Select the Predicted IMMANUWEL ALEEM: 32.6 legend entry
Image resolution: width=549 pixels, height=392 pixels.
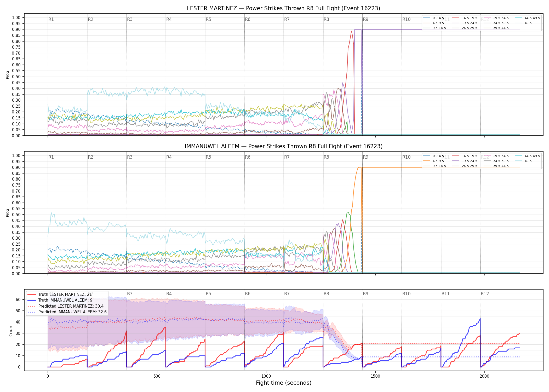coord(67,312)
